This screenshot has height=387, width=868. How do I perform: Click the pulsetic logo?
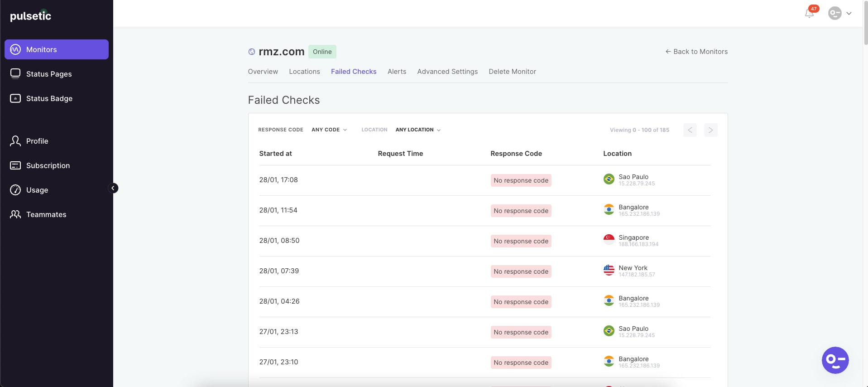pos(30,16)
